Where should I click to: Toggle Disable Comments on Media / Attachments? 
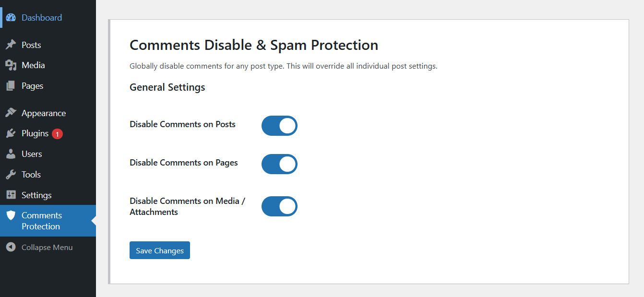click(279, 206)
